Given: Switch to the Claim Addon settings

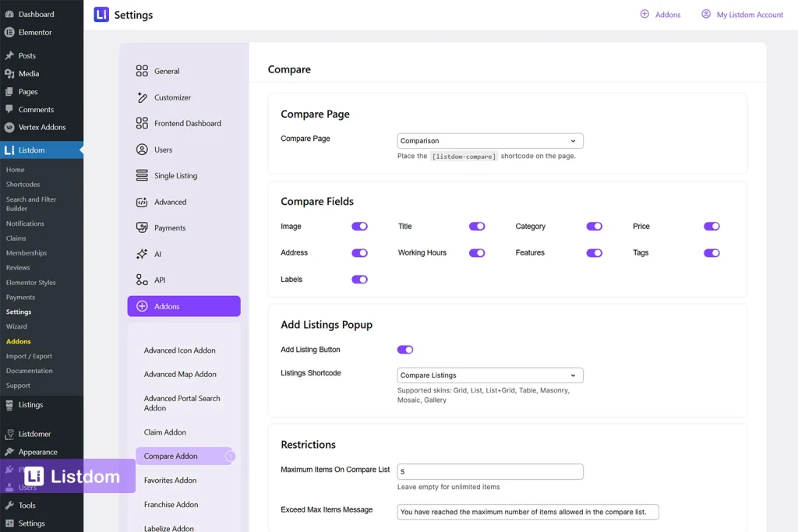Looking at the screenshot, I should coord(164,432).
